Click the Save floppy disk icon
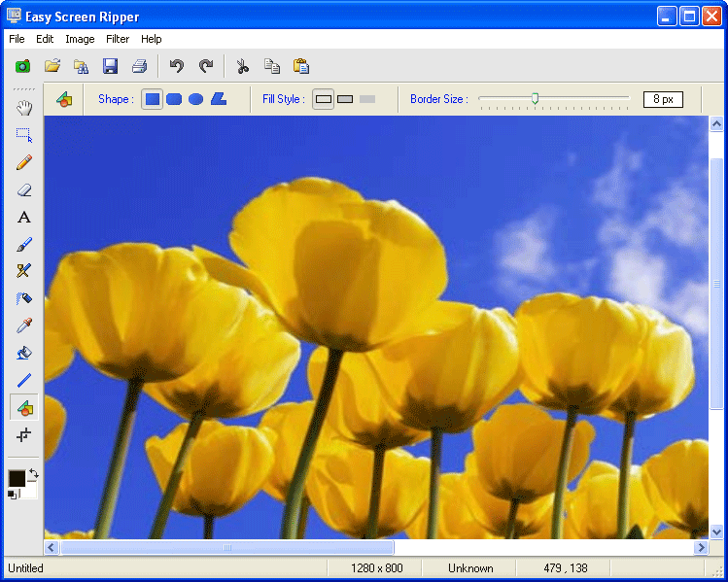Screen dimensions: 728x582 [110, 66]
